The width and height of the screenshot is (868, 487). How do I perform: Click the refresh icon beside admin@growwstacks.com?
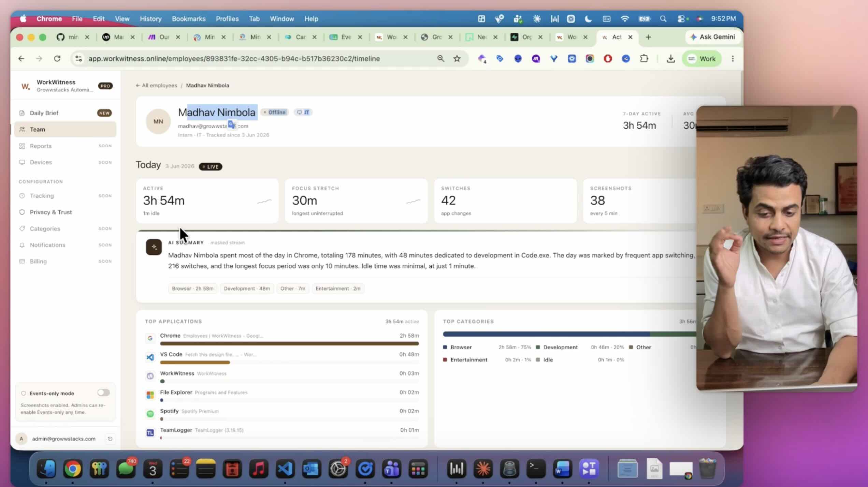110,439
